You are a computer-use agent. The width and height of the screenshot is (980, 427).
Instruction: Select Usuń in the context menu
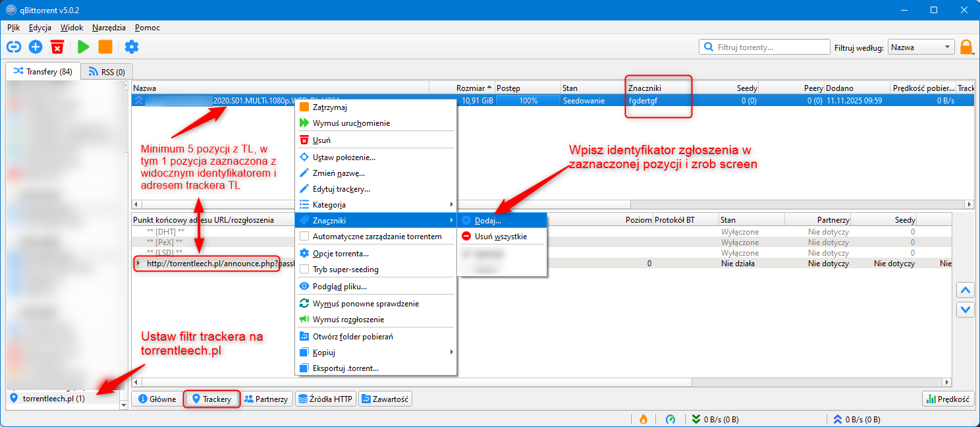tap(375, 140)
